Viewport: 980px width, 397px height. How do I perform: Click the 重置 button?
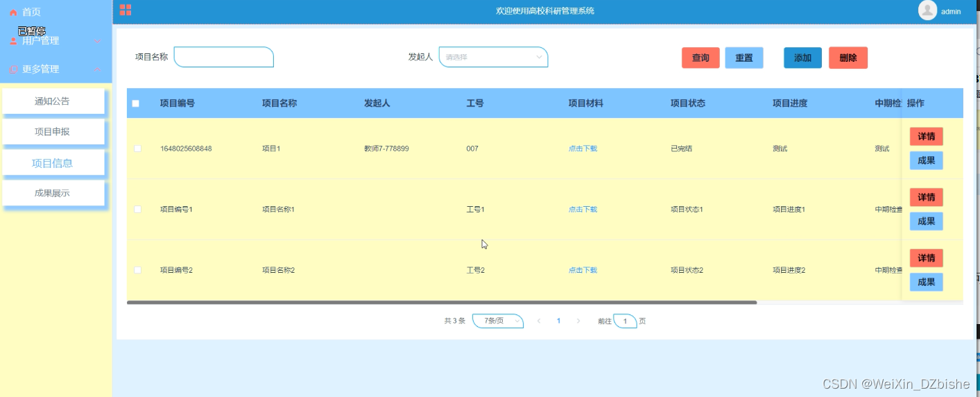(744, 58)
